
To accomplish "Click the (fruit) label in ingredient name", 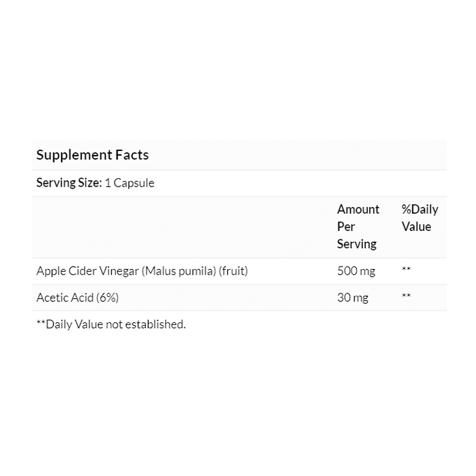I will click(234, 271).
